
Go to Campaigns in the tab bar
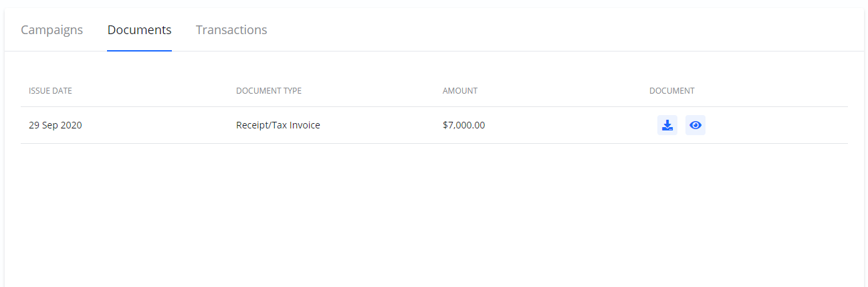(52, 30)
